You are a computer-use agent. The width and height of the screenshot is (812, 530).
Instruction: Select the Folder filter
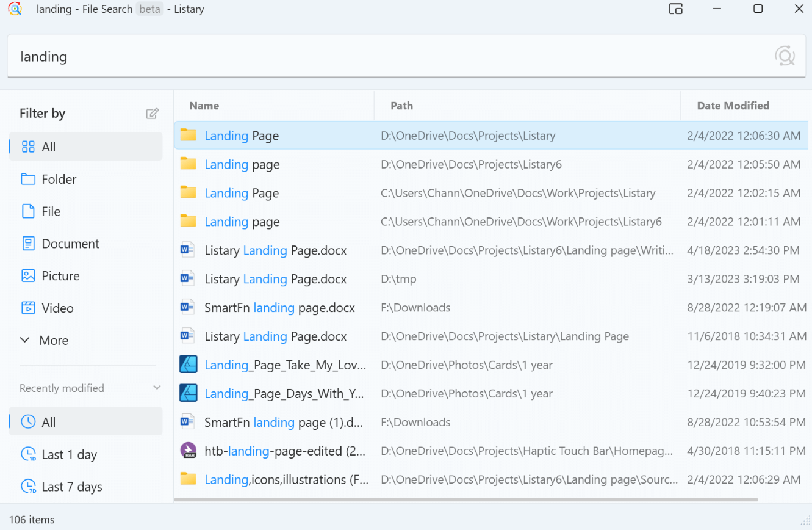click(85, 179)
